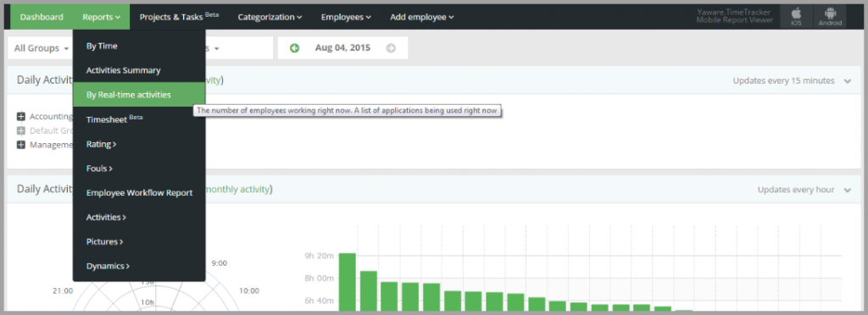Open the All Groups dropdown

click(x=41, y=48)
